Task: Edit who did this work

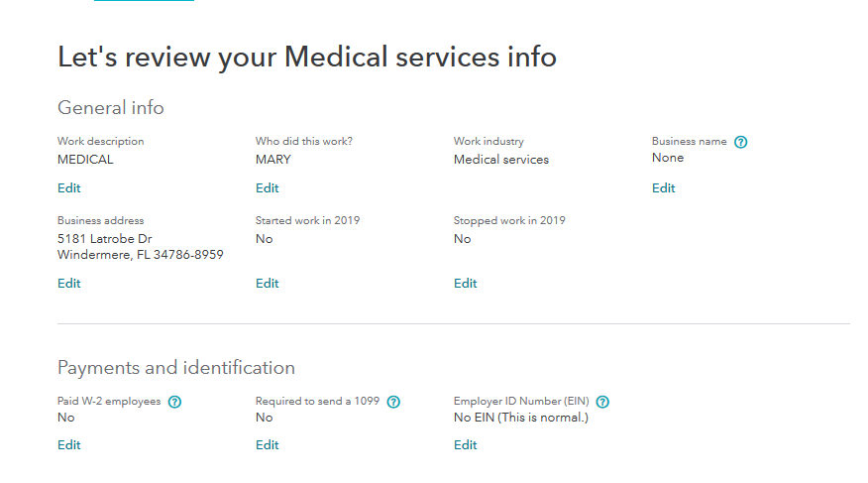Action: (x=268, y=188)
